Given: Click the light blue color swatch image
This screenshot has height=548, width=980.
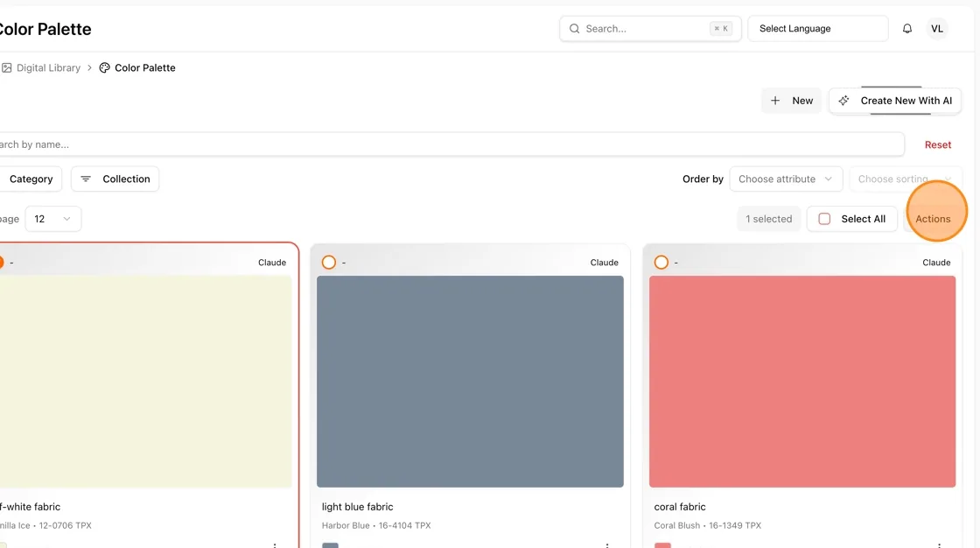Looking at the screenshot, I should tap(470, 382).
